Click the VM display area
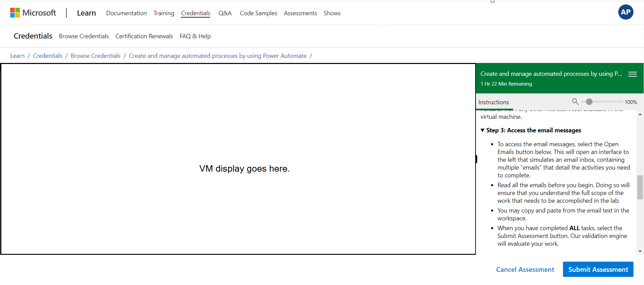 tap(238, 159)
